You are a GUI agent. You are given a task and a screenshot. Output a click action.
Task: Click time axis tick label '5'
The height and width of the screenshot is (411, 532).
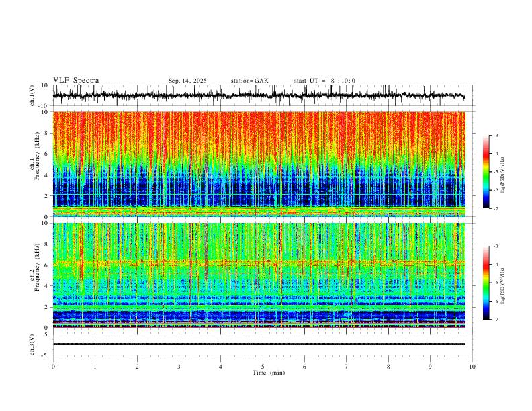tap(263, 367)
